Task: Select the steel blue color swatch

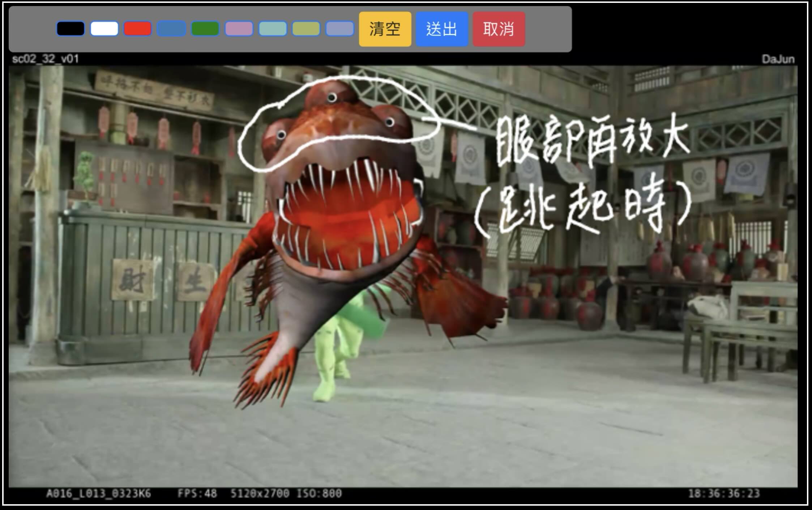Action: point(171,29)
